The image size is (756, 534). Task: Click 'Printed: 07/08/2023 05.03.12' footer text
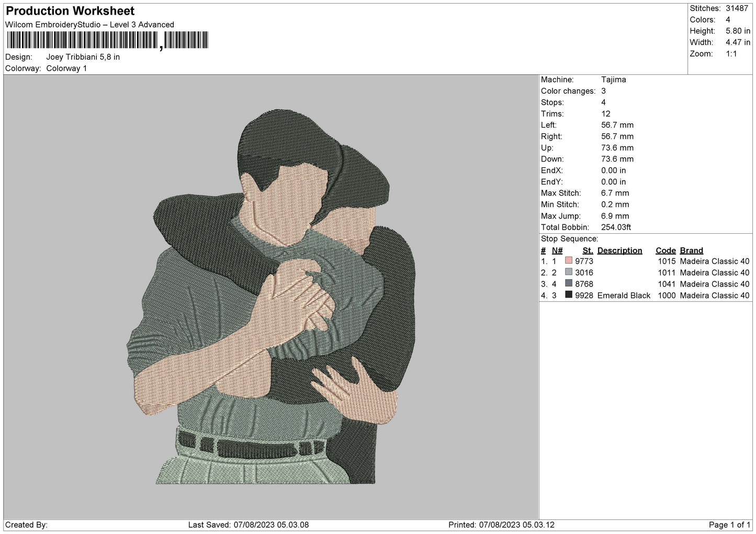point(501,525)
